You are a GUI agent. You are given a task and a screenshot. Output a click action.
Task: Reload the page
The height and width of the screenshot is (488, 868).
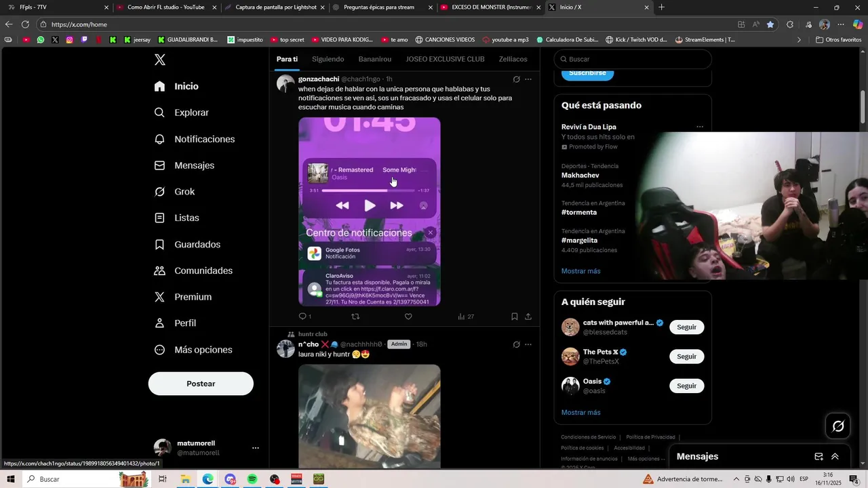click(26, 24)
